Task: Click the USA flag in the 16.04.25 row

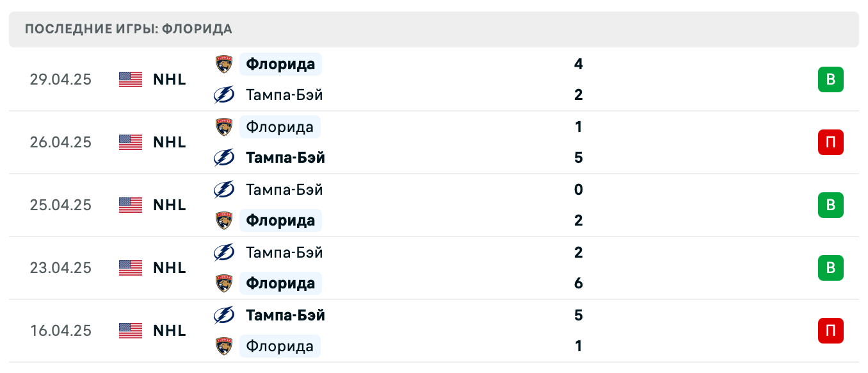Action: [130, 331]
